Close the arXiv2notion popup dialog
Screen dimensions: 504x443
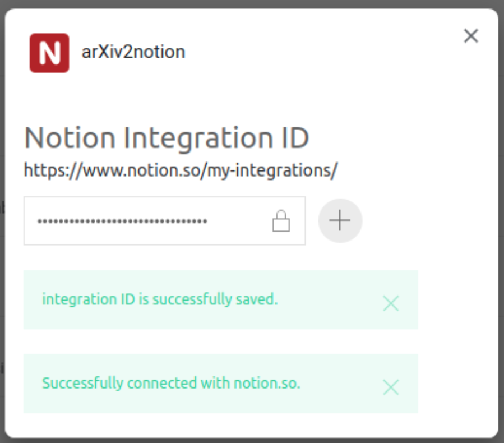(x=471, y=36)
